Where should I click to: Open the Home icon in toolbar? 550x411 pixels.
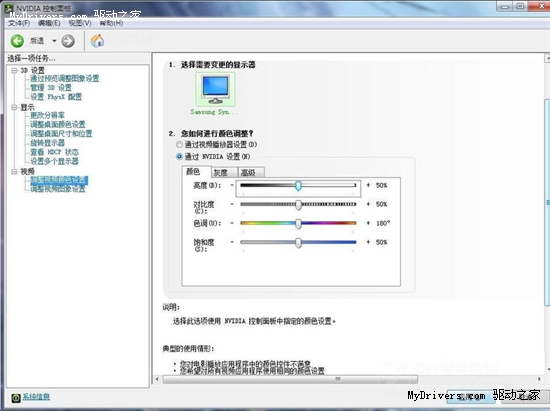pyautogui.click(x=97, y=41)
